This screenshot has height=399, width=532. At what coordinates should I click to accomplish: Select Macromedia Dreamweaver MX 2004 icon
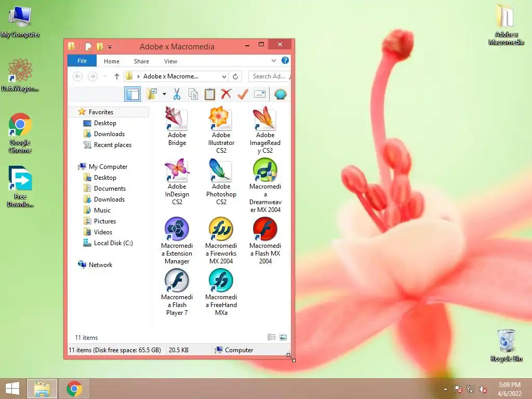click(x=265, y=185)
